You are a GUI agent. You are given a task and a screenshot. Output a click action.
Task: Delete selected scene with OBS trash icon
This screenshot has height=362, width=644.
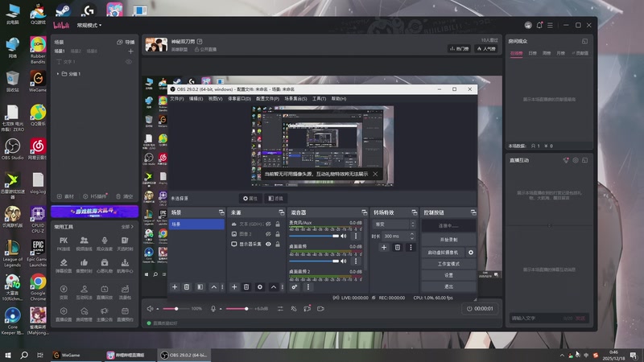pos(187,287)
